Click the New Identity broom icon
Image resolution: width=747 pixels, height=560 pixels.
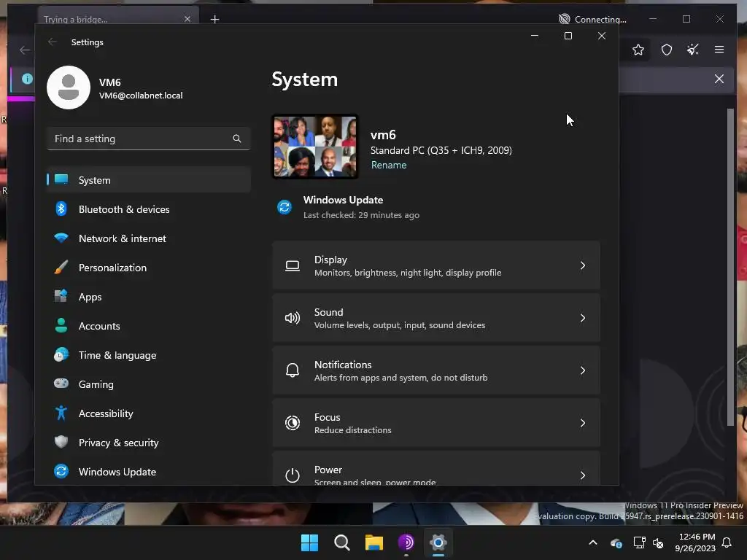pos(693,49)
